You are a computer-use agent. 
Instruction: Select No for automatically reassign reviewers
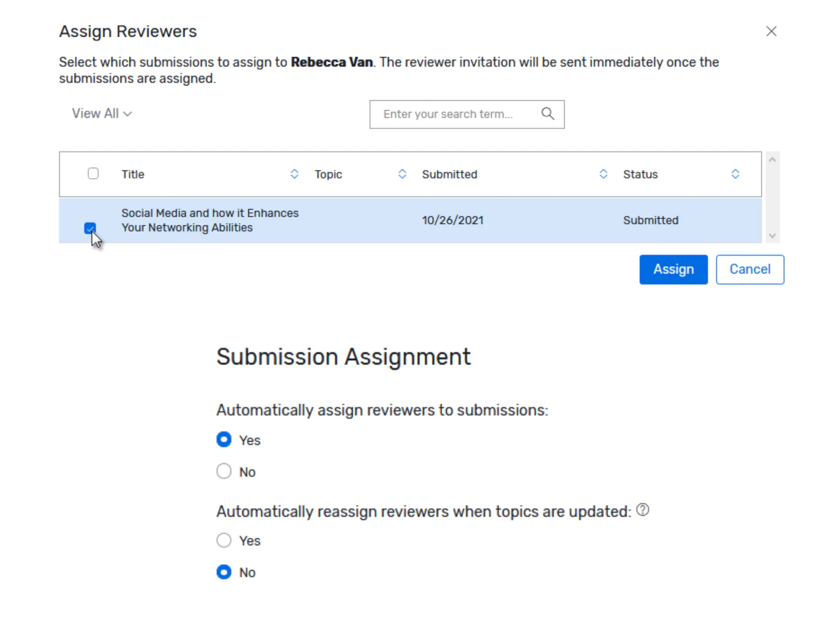point(224,572)
